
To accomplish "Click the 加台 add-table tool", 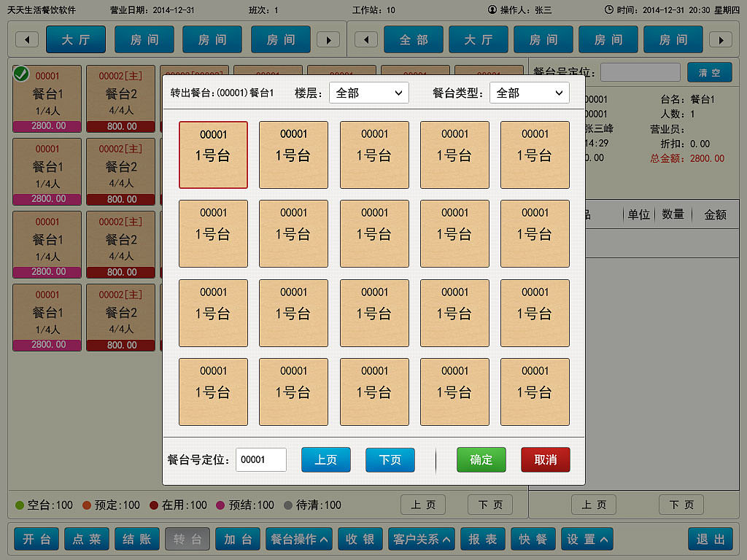I will click(x=237, y=539).
